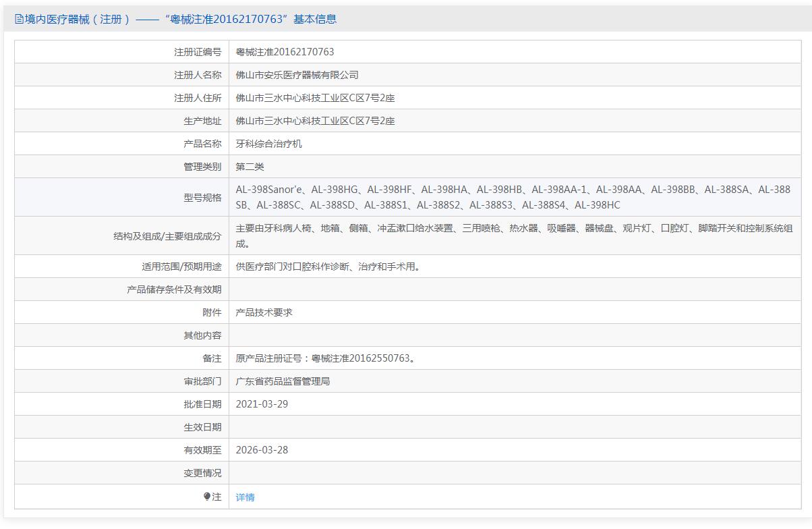
Task: Select attachment value 产品技术要求
Action: pos(264,312)
